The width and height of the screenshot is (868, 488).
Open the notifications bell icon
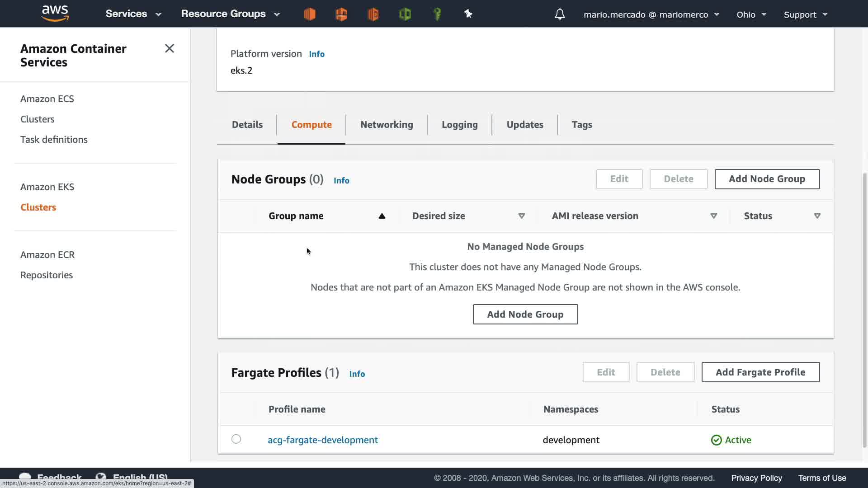click(560, 14)
